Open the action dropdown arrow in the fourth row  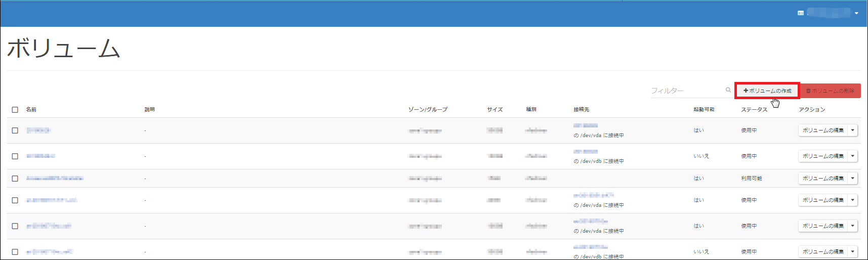pos(853,200)
